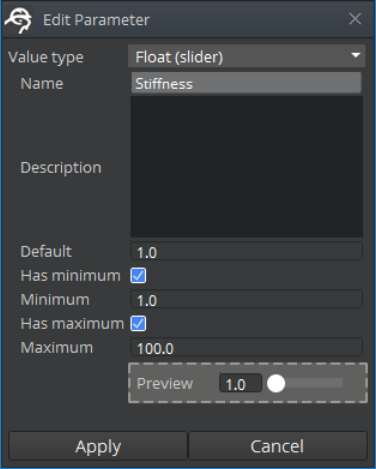Click the Name field containing Stiffness
Screen dimensions: 376x469
[x=246, y=83]
